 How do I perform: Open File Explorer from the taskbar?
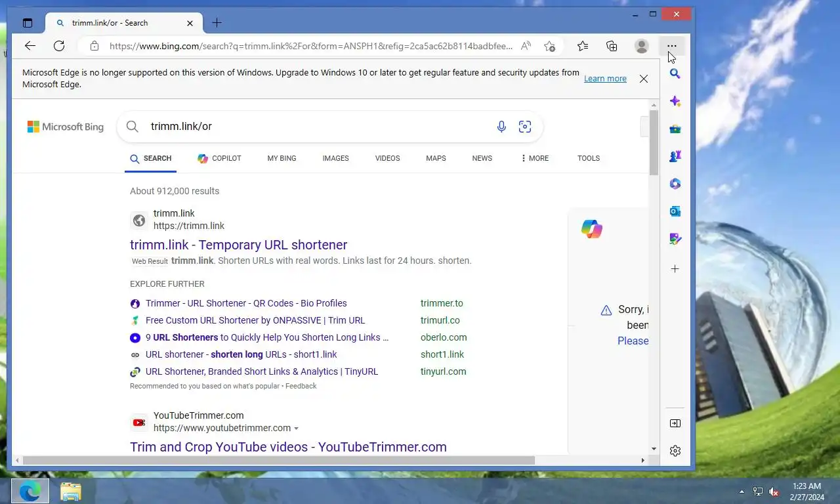pos(70,491)
